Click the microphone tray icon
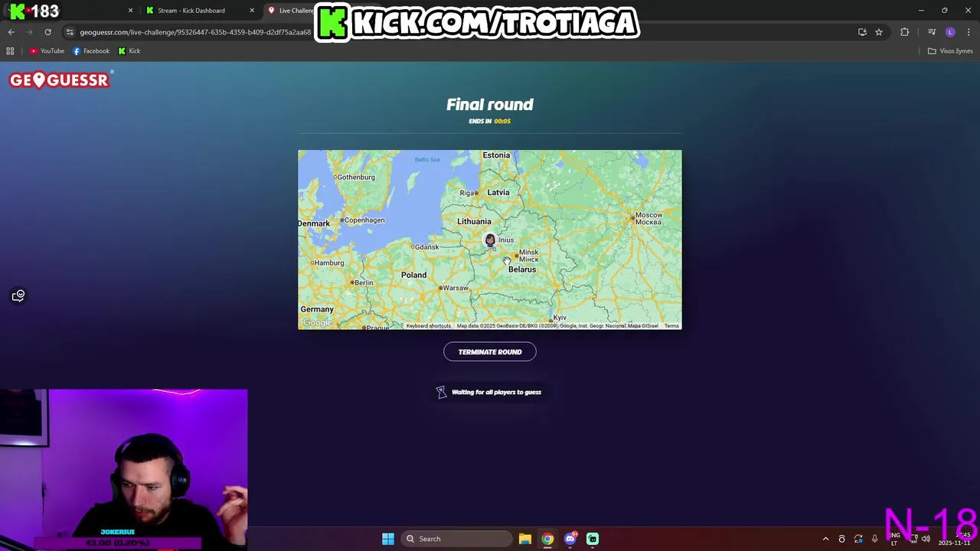980x551 pixels. [x=874, y=539]
